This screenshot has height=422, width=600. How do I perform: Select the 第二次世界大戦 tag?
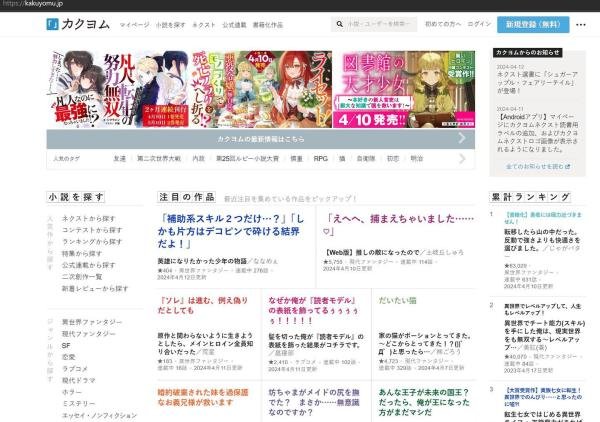159,158
